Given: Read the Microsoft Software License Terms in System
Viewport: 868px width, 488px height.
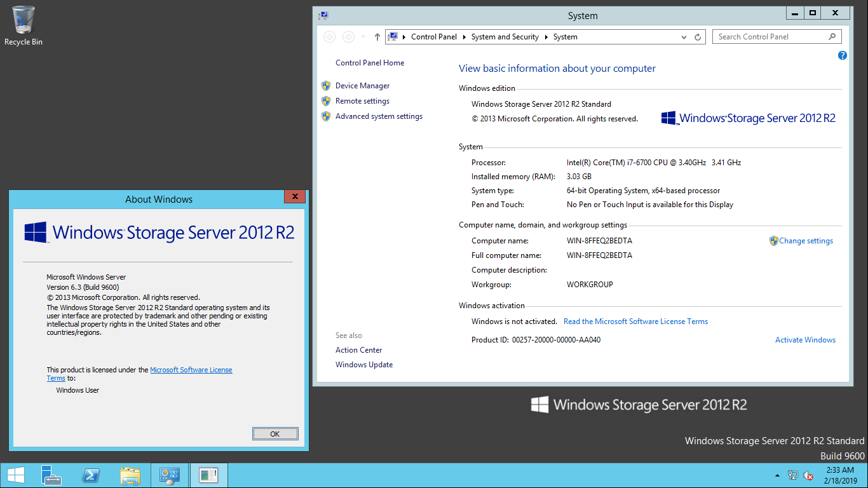Looking at the screenshot, I should (x=635, y=322).
